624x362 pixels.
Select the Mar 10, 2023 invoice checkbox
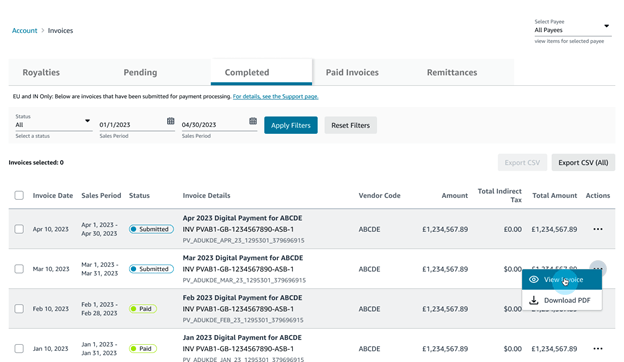(x=19, y=269)
